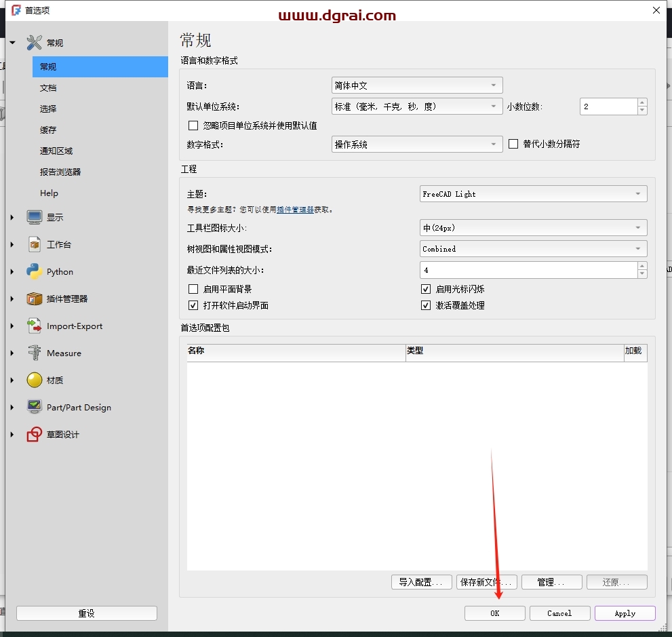Click the 类型 column header
This screenshot has height=637, width=672.
515,352
